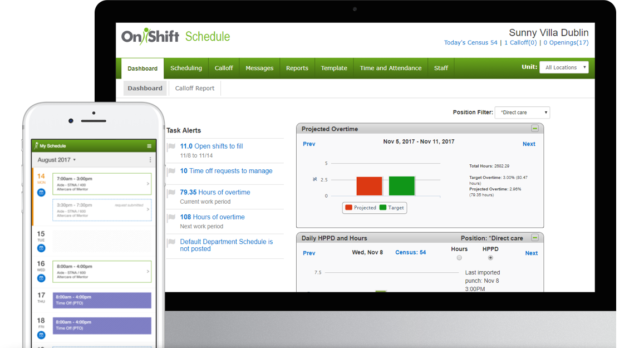Click Next in the Projected Overtime panel
644x348 pixels.
pos(528,144)
